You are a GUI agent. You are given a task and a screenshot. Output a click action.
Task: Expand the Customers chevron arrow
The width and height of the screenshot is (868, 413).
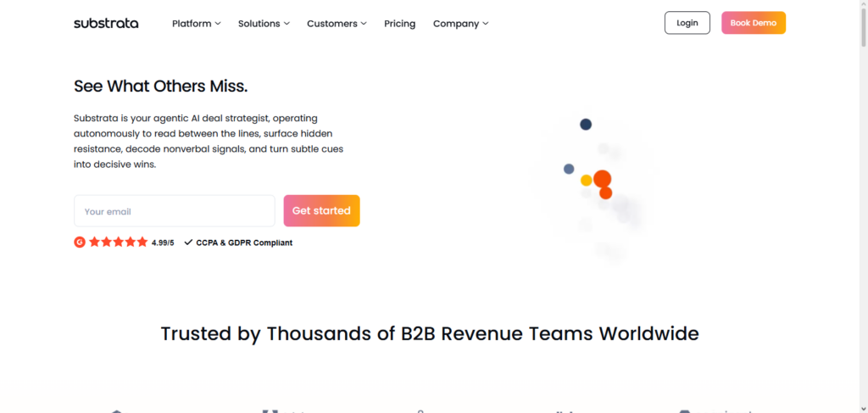pos(364,23)
